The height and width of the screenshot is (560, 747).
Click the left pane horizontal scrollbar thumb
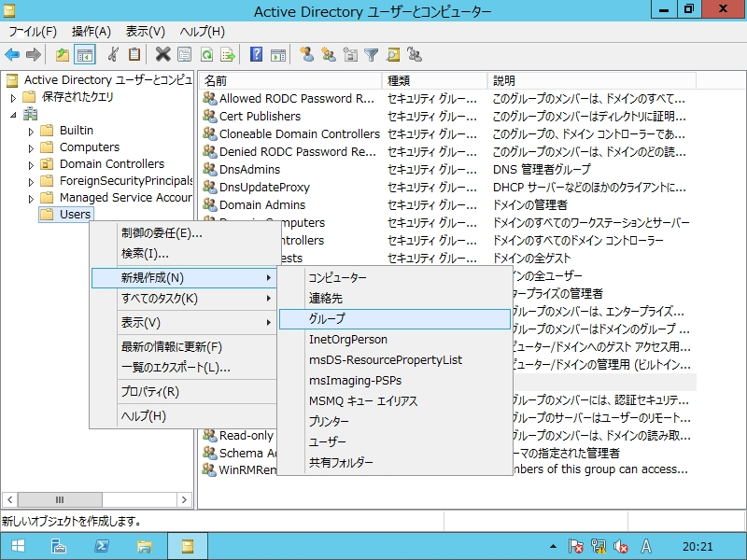60,500
